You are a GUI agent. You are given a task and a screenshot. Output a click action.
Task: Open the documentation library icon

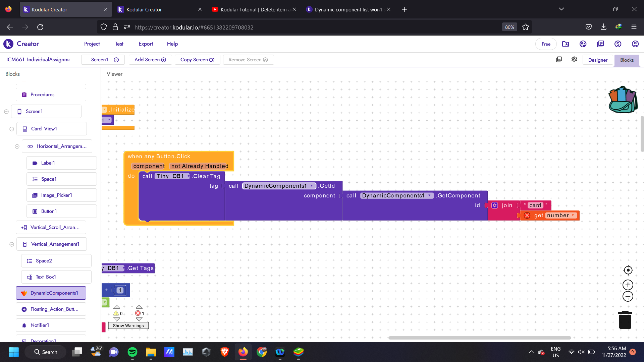(x=600, y=44)
